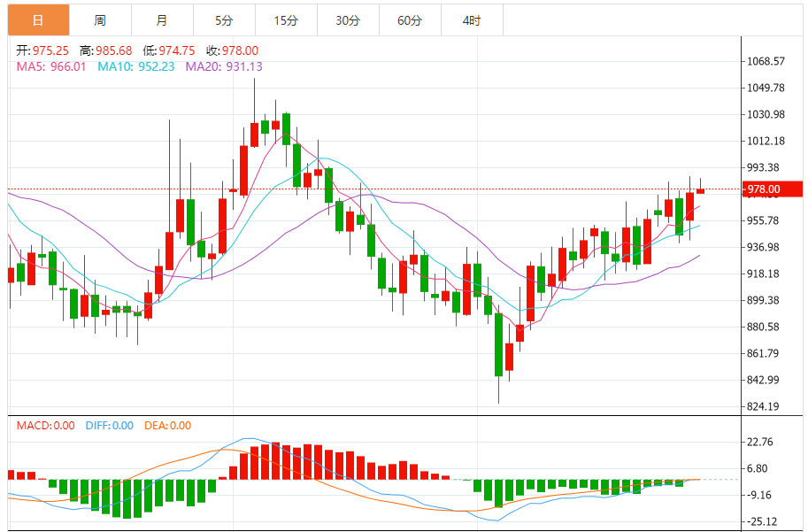Click the 低:974.75 low price
This screenshot has width=808, height=532.
click(169, 50)
